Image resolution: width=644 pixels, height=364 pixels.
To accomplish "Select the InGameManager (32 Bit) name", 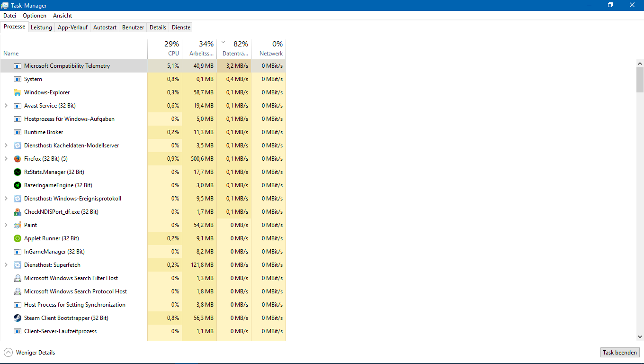I will (54, 252).
